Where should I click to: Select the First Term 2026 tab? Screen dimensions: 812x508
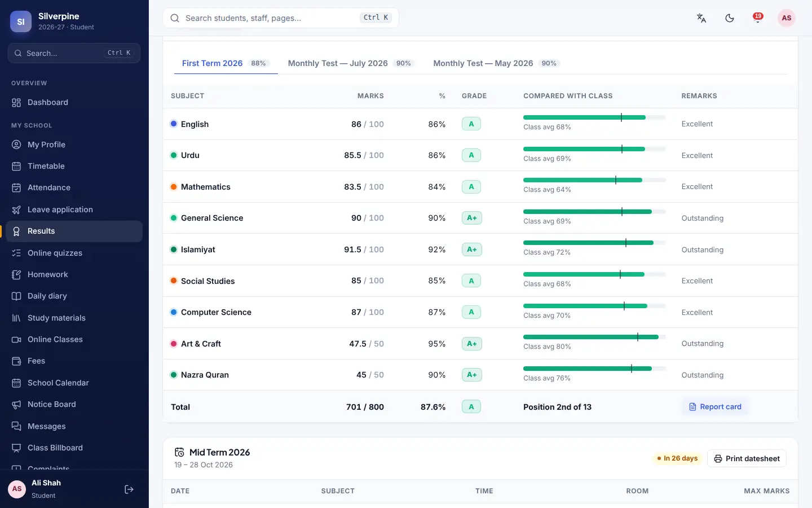[x=226, y=63]
